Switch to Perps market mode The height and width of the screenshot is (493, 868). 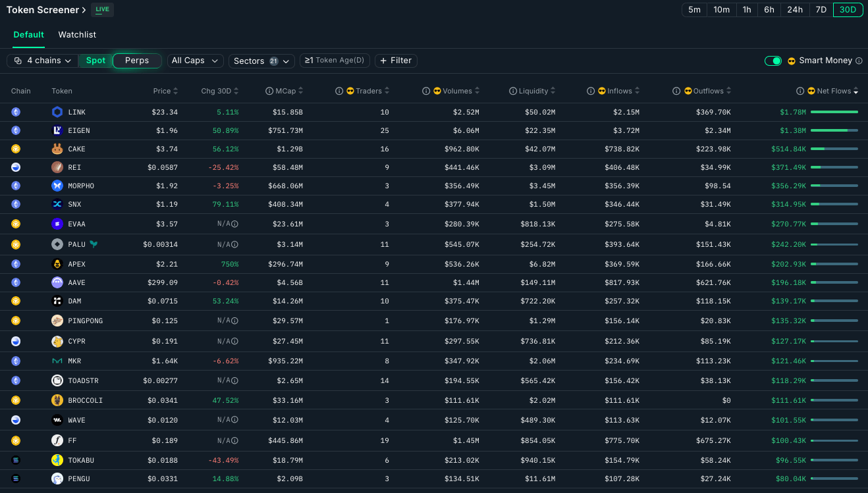tap(137, 61)
